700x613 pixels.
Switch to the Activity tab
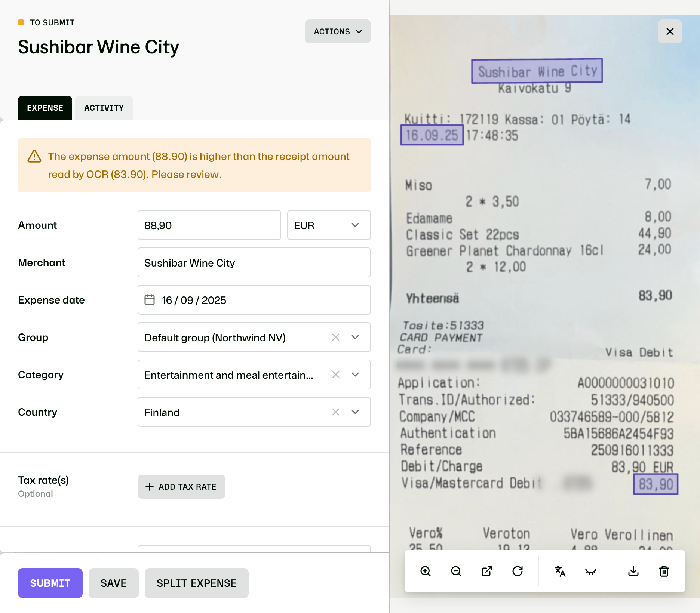tap(104, 108)
